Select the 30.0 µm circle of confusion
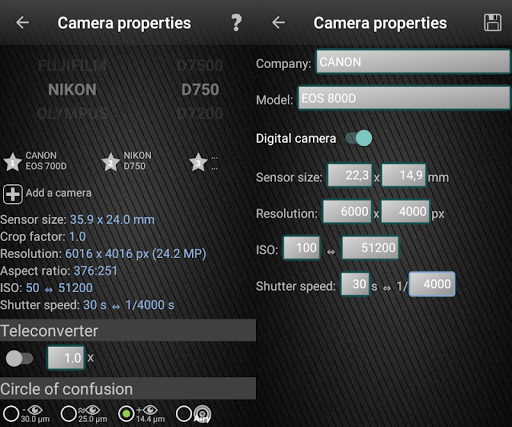Viewport: 512px width, 427px height. 11,414
